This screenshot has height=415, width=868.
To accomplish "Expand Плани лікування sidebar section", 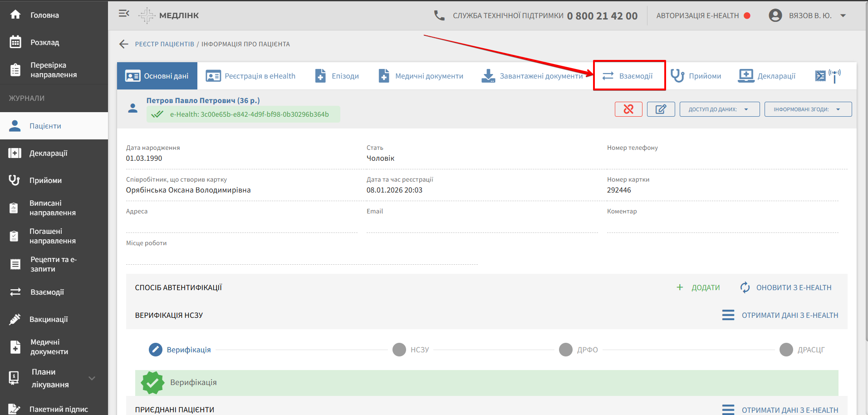I will point(92,378).
